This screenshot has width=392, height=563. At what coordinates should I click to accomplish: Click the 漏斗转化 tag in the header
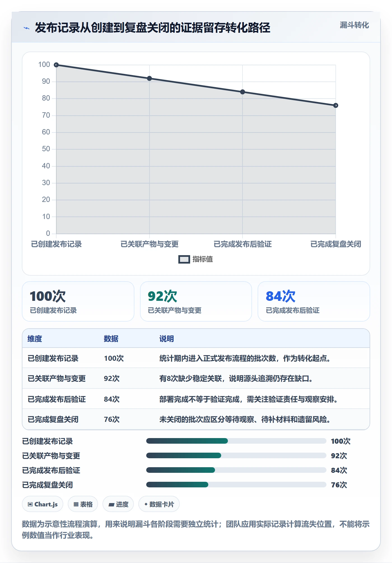[354, 25]
